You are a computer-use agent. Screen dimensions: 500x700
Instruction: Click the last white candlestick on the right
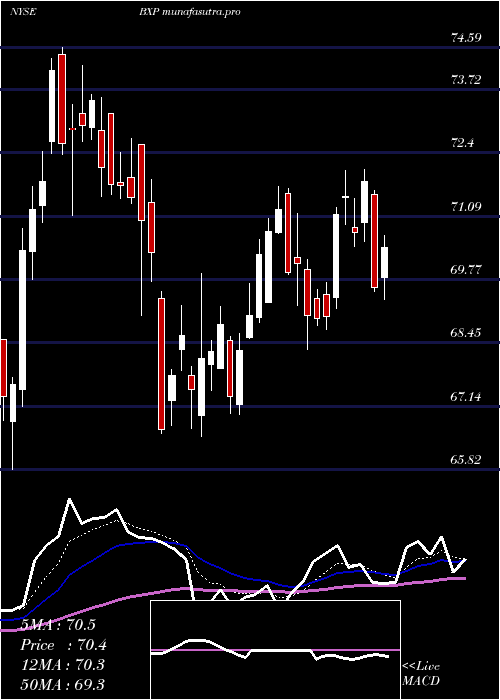384,262
